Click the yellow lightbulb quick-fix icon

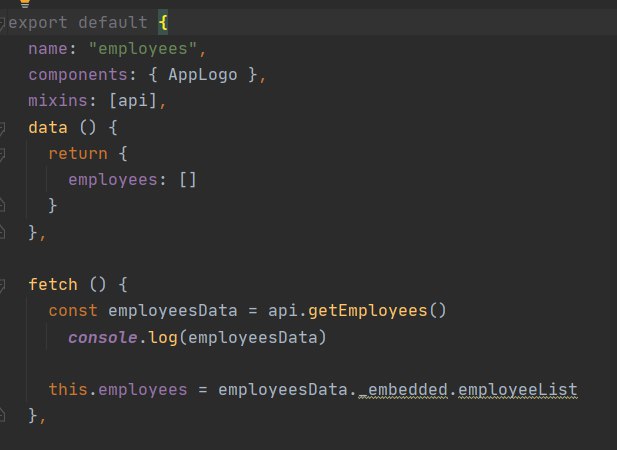25,4
